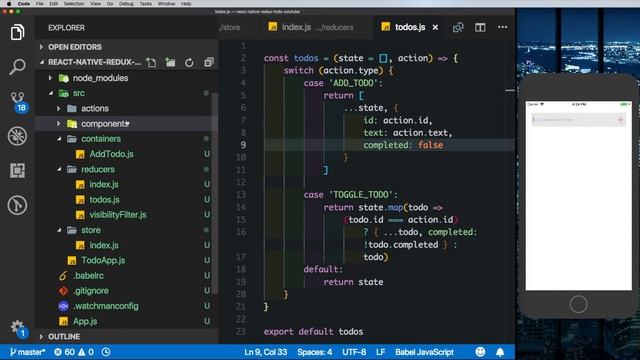Change indentation via Spaces: 4
The image size is (640, 360).
pos(315,352)
